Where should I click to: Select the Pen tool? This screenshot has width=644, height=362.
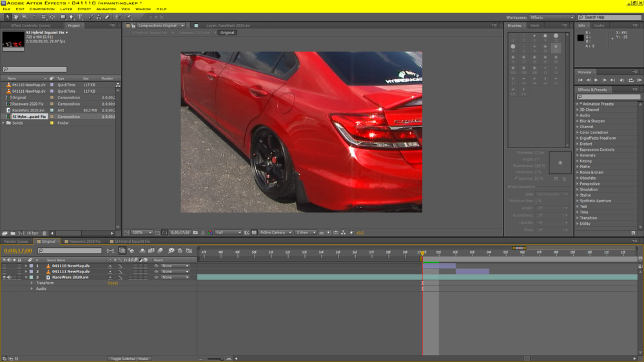coord(72,17)
